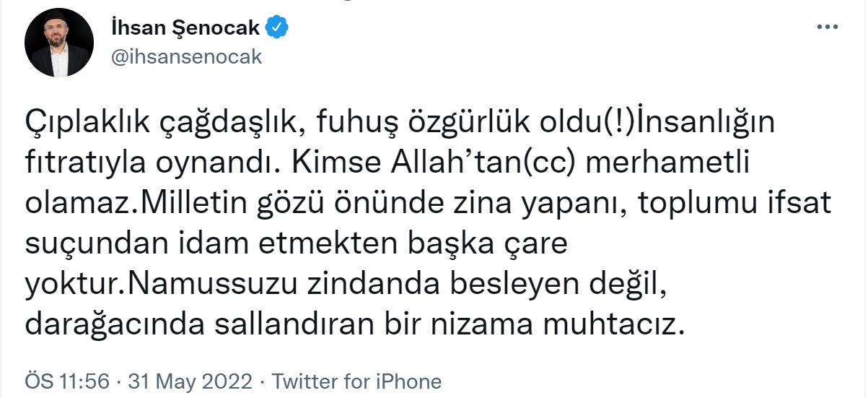Open İhsan Şenocak's profile picture
The height and width of the screenshot is (398, 868).
58,44
